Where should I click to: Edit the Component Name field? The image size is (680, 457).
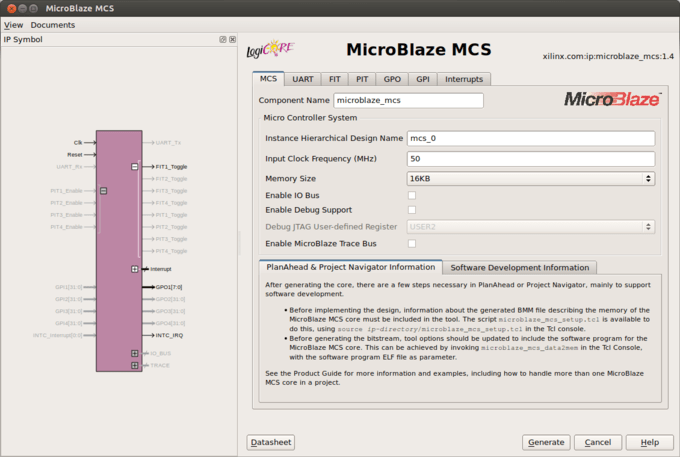click(409, 101)
